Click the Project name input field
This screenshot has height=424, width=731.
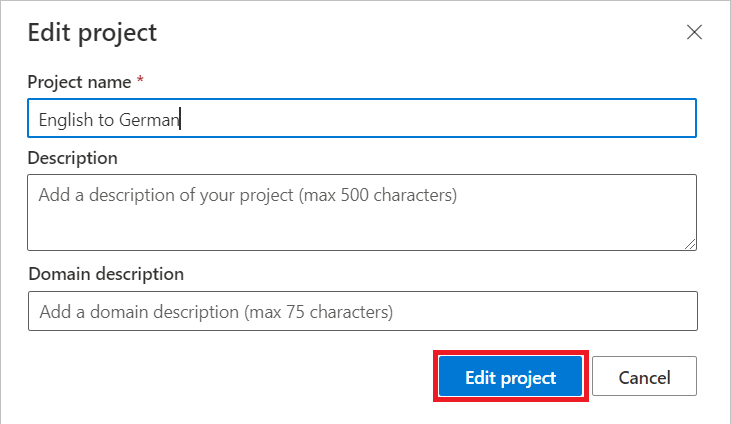[x=362, y=118]
